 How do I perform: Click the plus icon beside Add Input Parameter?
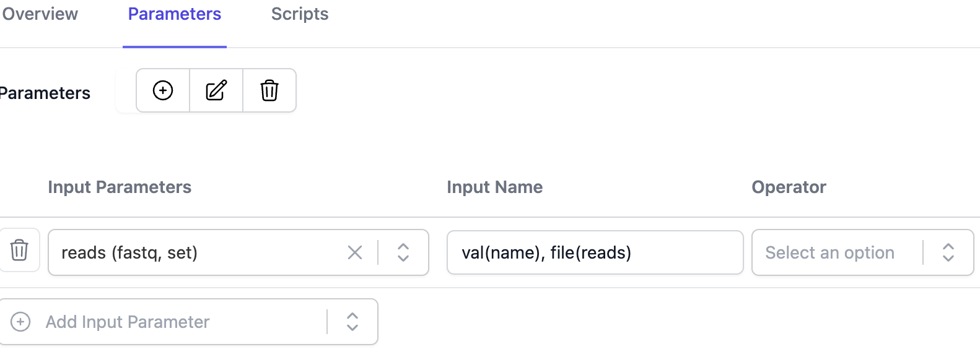pyautogui.click(x=20, y=322)
